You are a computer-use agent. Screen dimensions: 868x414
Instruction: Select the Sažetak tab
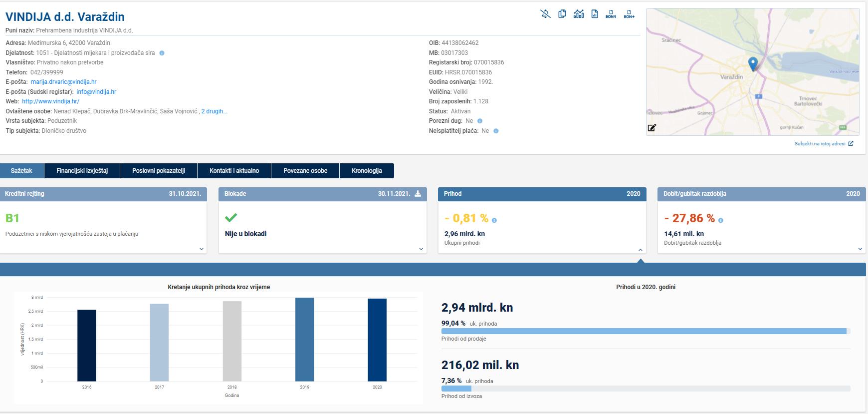(x=21, y=171)
